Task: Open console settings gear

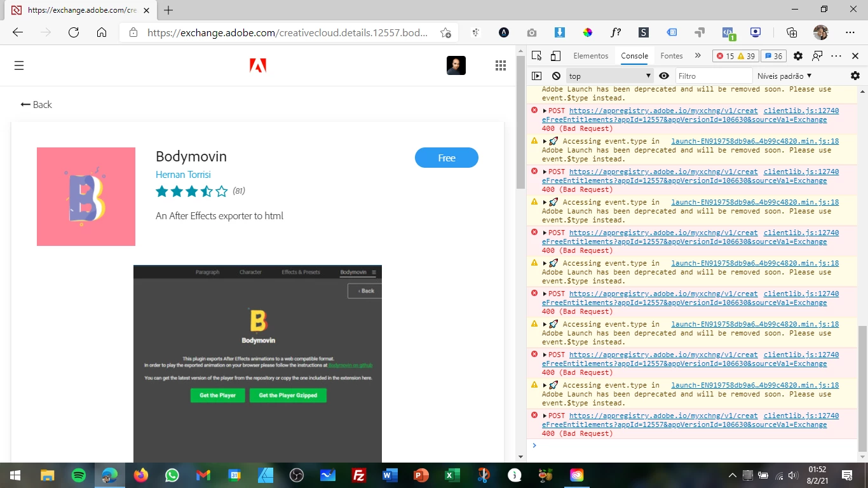Action: [x=855, y=76]
